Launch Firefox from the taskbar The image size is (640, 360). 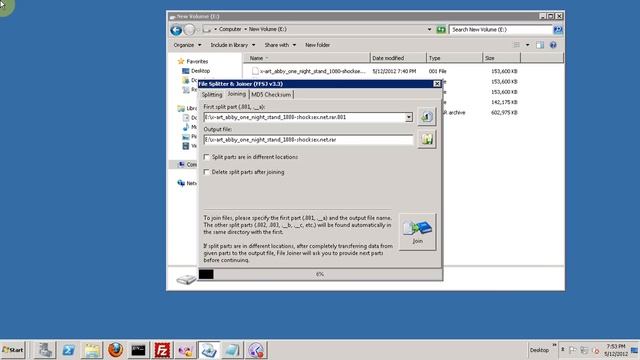[x=116, y=350]
